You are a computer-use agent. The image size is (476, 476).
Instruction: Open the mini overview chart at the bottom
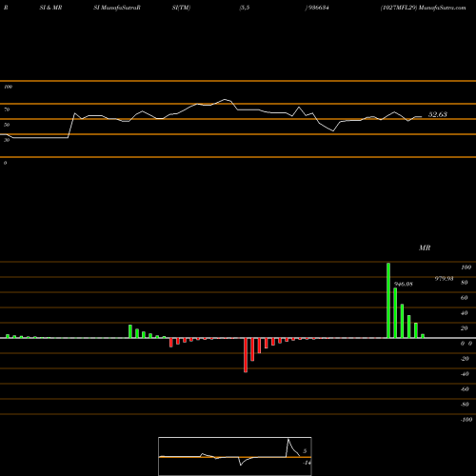tap(235, 456)
